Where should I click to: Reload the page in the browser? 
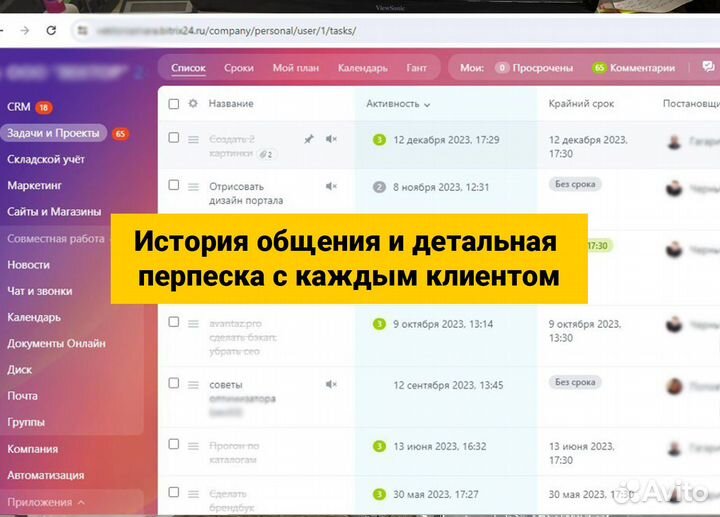click(x=51, y=30)
